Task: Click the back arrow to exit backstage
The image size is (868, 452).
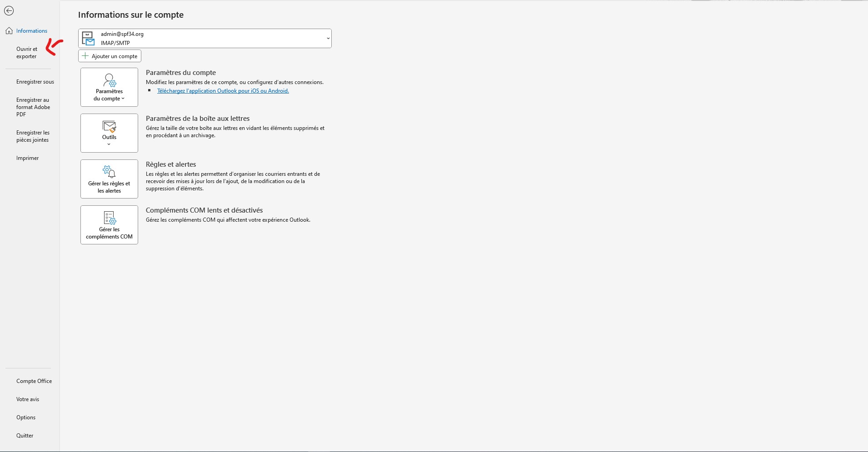Action: (x=9, y=11)
